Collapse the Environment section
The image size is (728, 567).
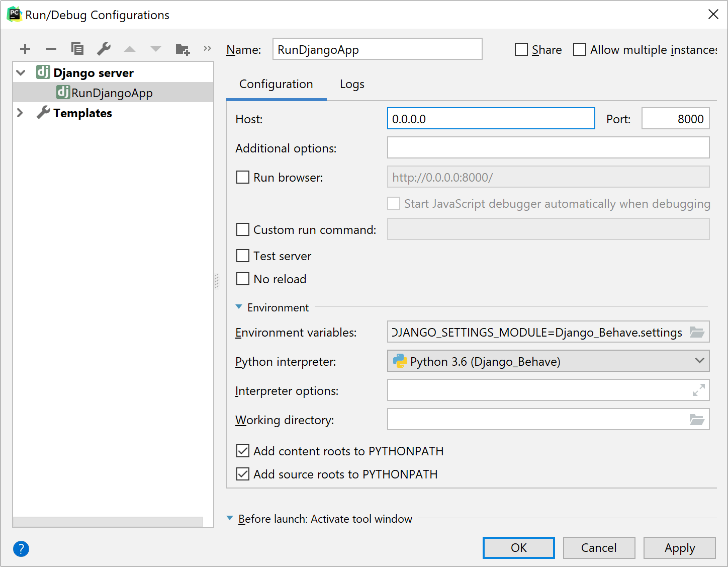[x=239, y=307]
